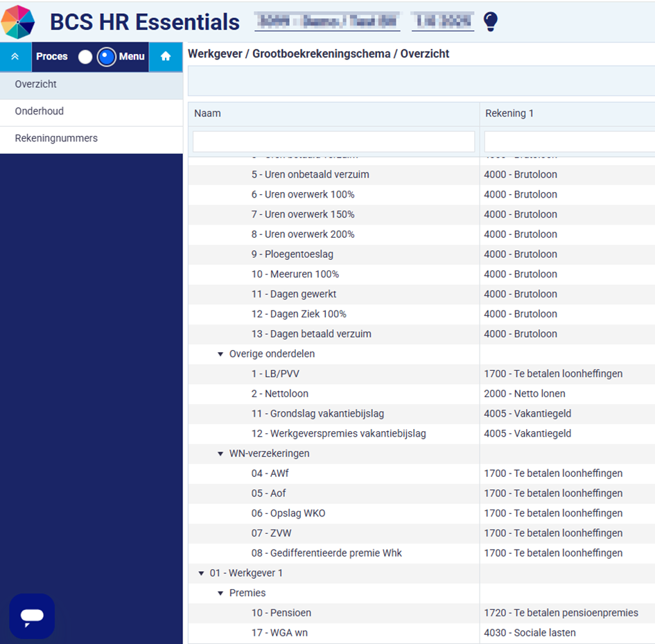Click the second blurred header link
Image resolution: width=655 pixels, height=644 pixels.
[443, 21]
